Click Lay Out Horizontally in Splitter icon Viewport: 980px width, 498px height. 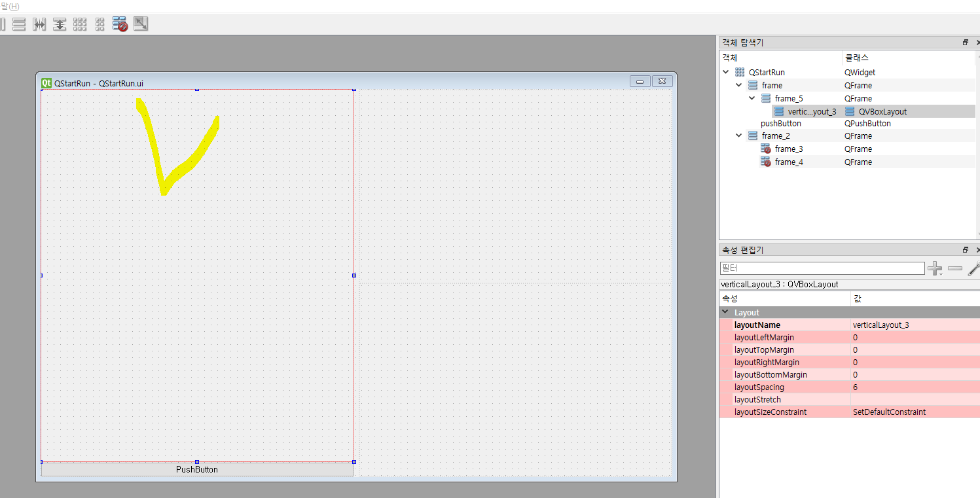click(x=39, y=24)
